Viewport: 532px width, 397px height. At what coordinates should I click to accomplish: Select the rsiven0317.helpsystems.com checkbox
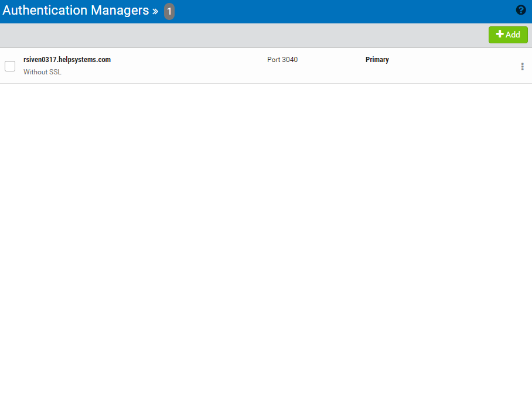pyautogui.click(x=10, y=66)
